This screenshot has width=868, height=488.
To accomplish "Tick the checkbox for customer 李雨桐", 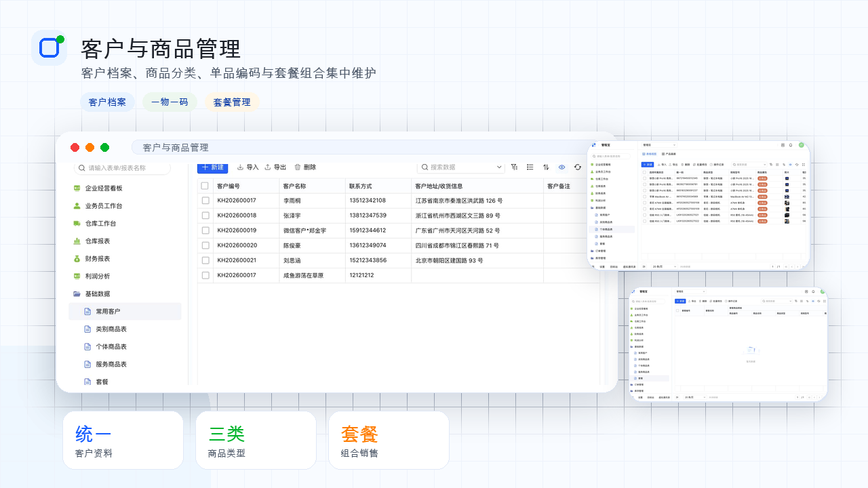I will tap(205, 201).
